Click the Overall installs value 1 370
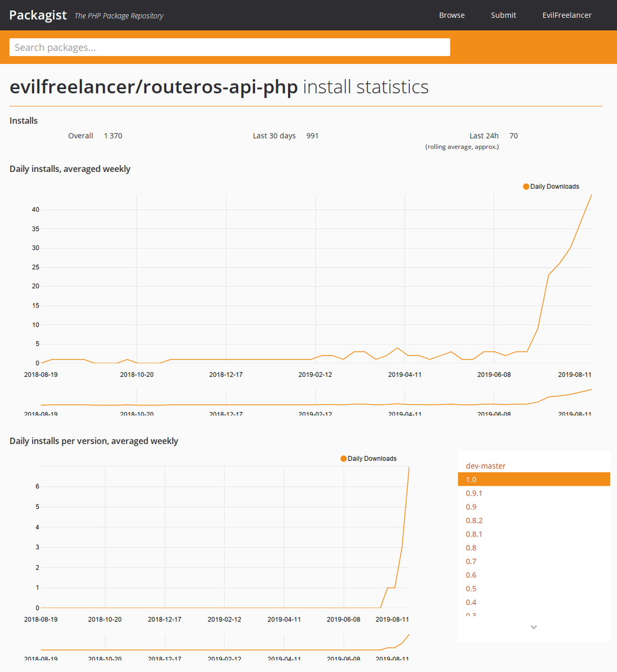This screenshot has width=617, height=672. [113, 136]
